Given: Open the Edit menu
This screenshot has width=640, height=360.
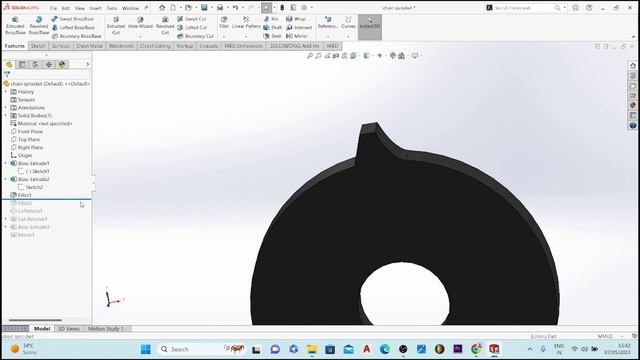Looking at the screenshot, I should pos(66,8).
